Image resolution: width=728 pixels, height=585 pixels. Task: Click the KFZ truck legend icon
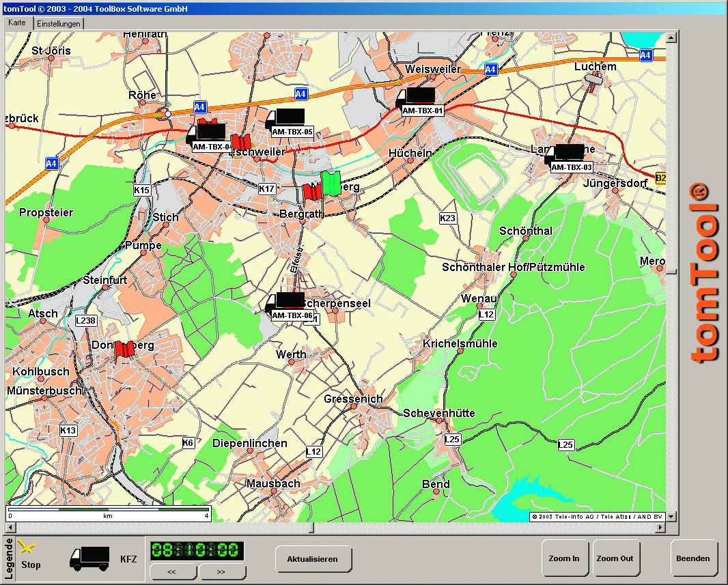(89, 558)
